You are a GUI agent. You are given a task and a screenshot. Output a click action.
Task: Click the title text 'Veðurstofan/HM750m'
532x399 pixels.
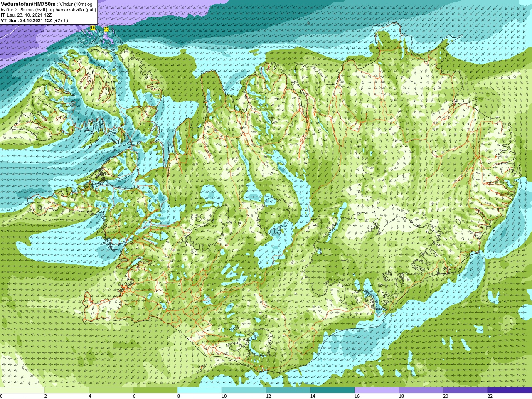[x=28, y=4]
